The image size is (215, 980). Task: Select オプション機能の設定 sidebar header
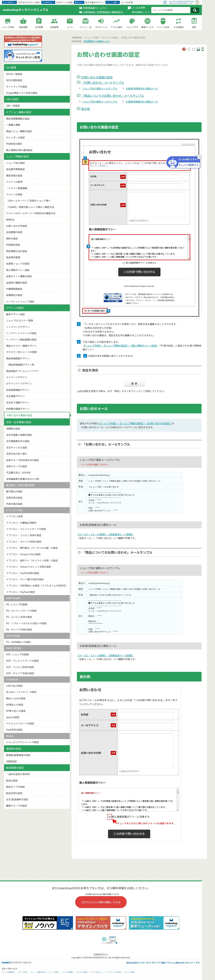click(37, 112)
